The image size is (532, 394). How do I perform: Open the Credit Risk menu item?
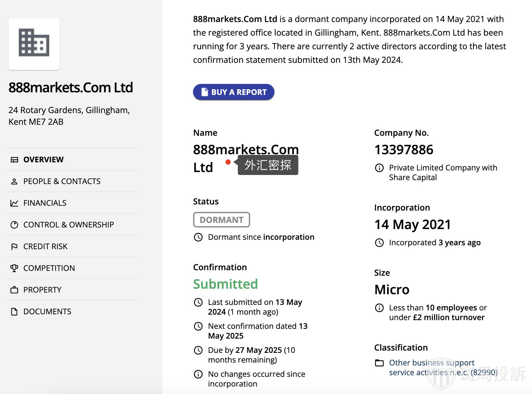point(45,247)
